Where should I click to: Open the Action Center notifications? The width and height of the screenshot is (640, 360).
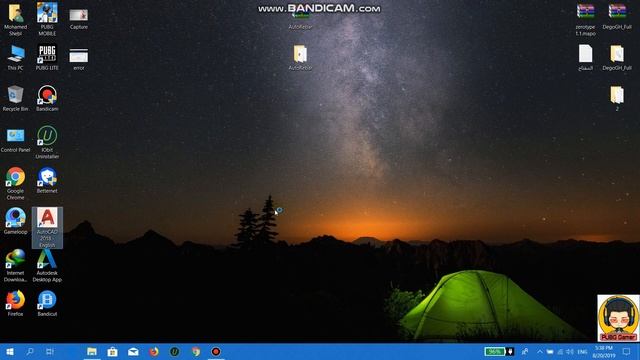(x=626, y=351)
